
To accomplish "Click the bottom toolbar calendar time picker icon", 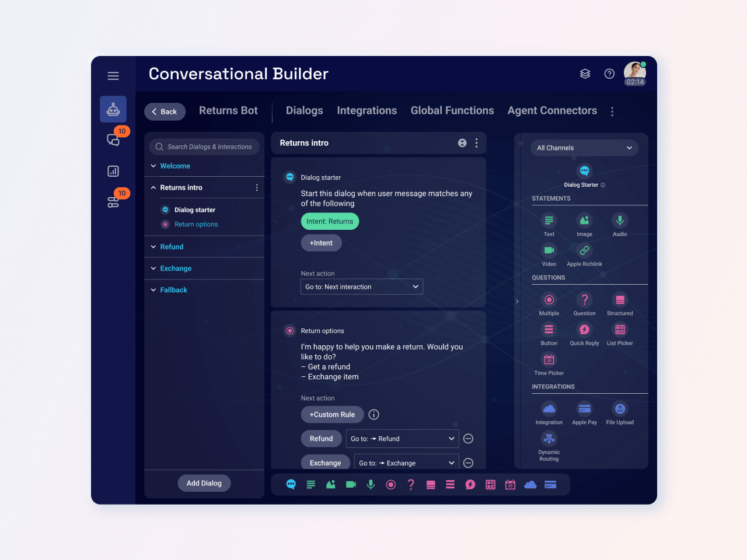I will [x=510, y=485].
